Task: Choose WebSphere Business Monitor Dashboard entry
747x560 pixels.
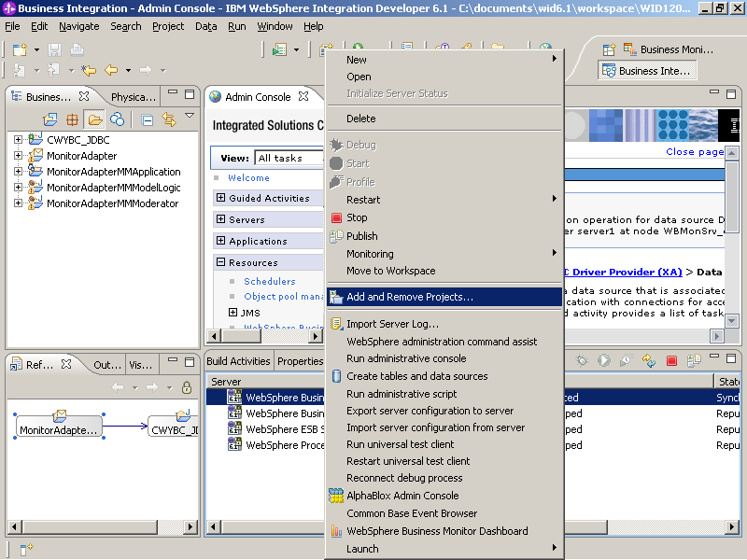Action: pyautogui.click(x=444, y=531)
